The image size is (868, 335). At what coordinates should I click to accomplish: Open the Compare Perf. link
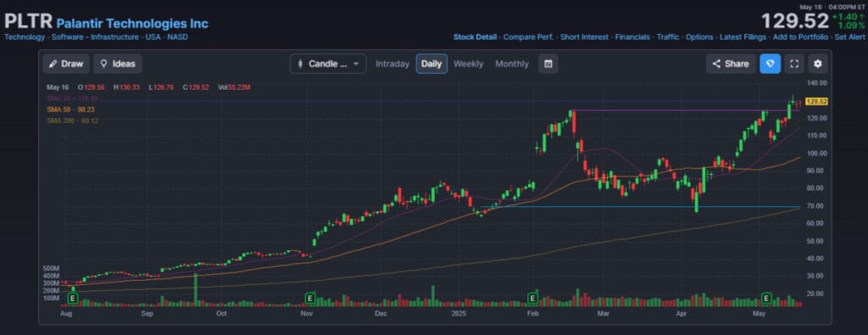tap(528, 37)
